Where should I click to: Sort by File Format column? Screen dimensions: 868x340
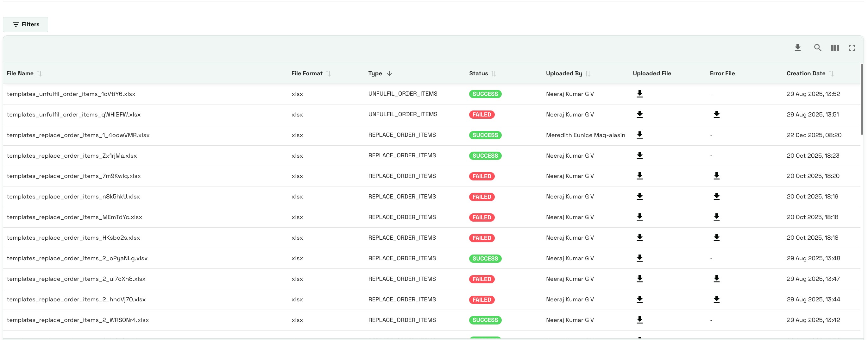(329, 73)
